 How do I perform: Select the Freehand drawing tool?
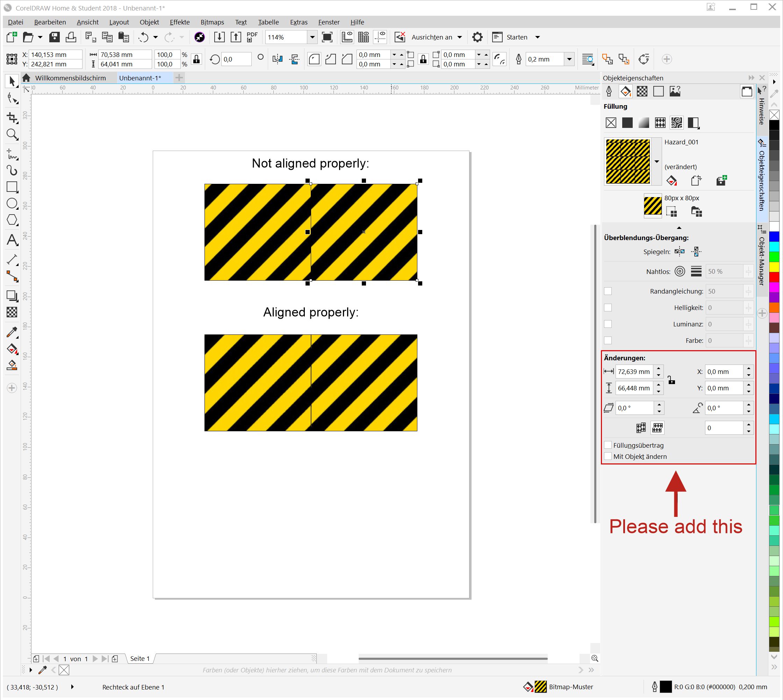(x=12, y=154)
